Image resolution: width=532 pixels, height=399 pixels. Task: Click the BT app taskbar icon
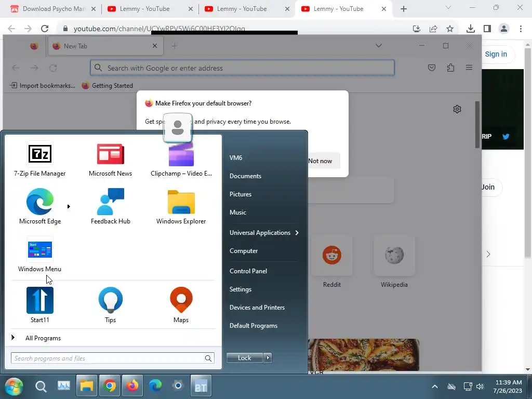click(x=201, y=386)
